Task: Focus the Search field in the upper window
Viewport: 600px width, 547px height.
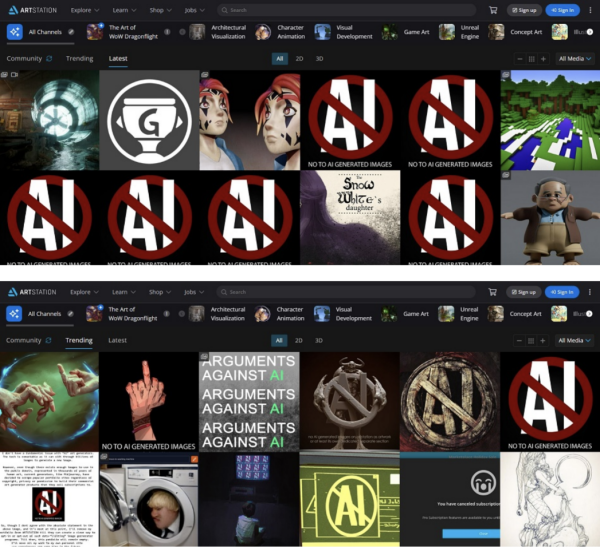Action: [347, 10]
